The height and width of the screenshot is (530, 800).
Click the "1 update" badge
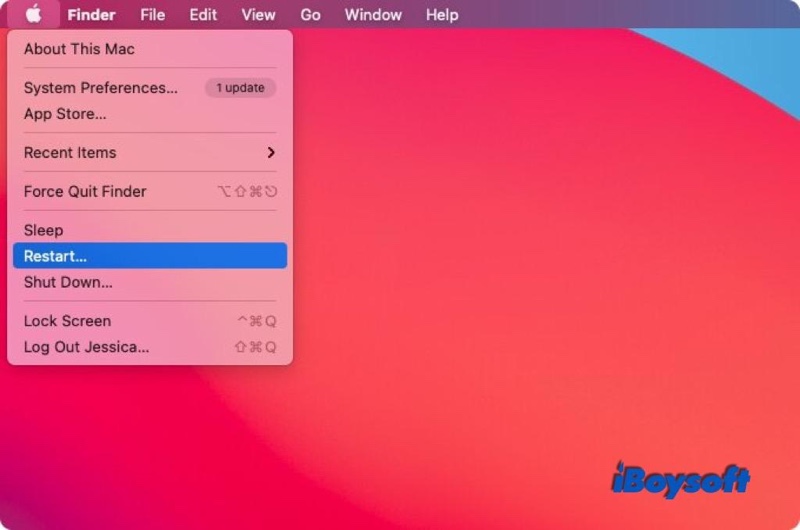[x=240, y=88]
